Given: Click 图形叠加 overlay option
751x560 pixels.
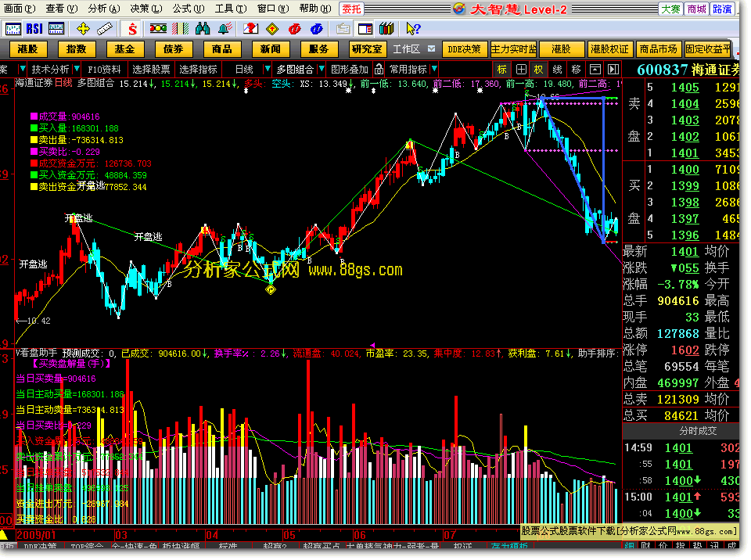Looking at the screenshot, I should (350, 70).
